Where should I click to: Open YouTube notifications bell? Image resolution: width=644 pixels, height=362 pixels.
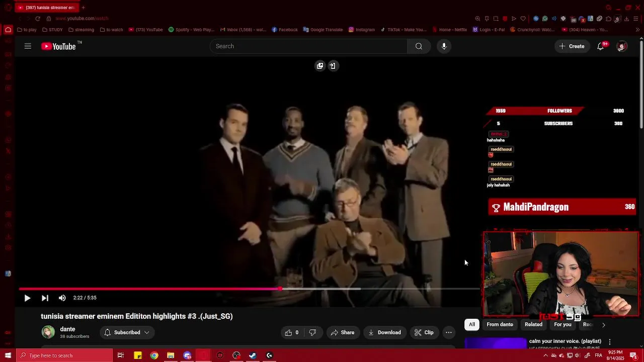(x=600, y=46)
